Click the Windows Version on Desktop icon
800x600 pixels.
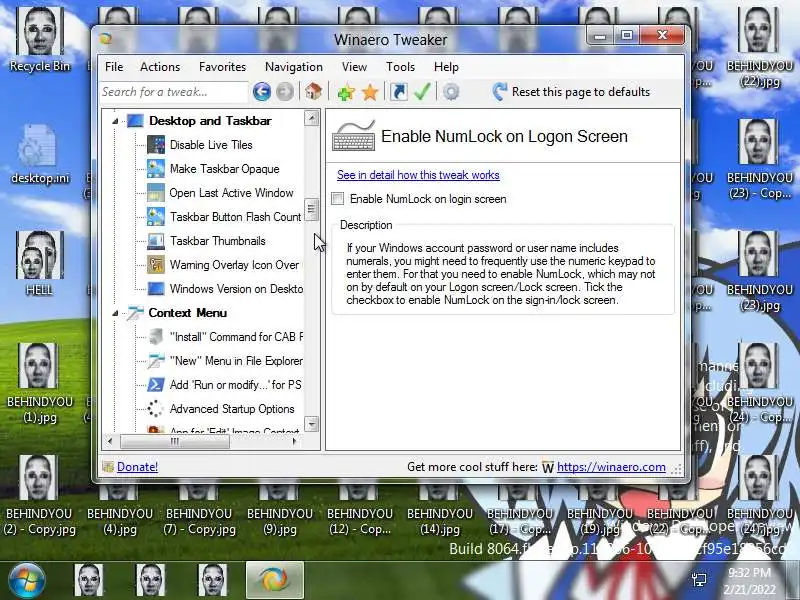click(156, 289)
